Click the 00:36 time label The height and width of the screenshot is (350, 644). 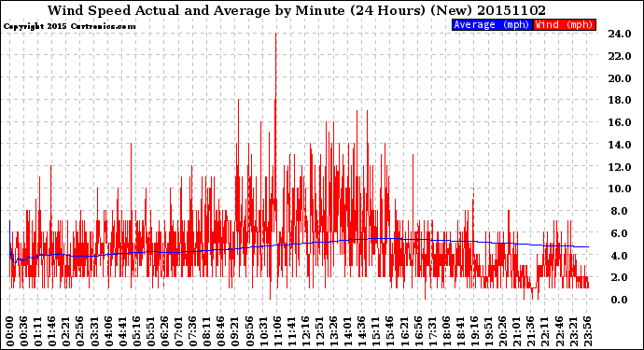click(x=24, y=331)
